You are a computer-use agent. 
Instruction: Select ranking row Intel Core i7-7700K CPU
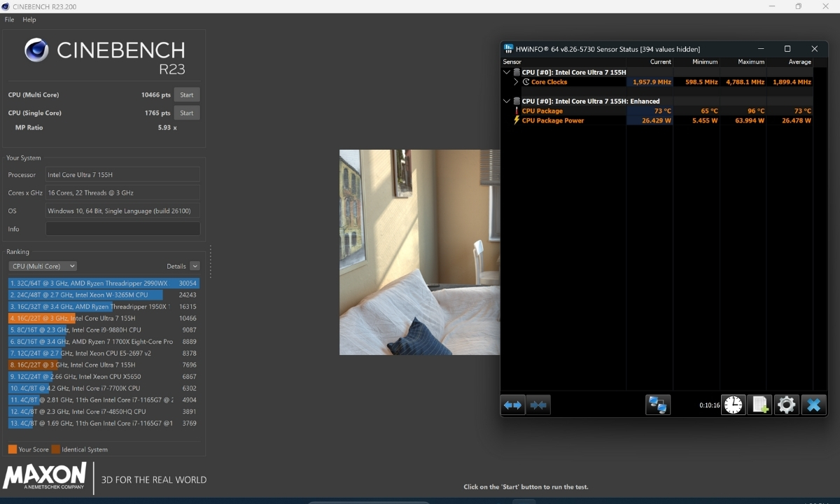[x=104, y=388]
